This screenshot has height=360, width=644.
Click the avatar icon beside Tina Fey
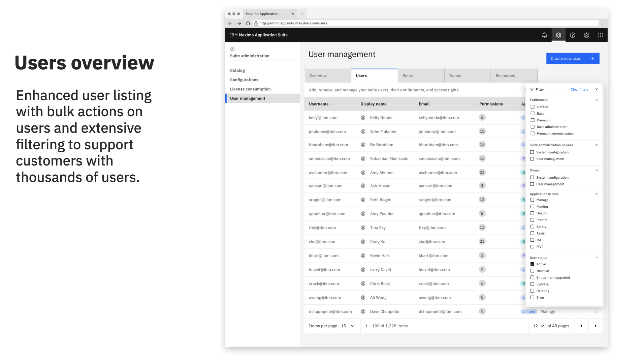pos(363,228)
